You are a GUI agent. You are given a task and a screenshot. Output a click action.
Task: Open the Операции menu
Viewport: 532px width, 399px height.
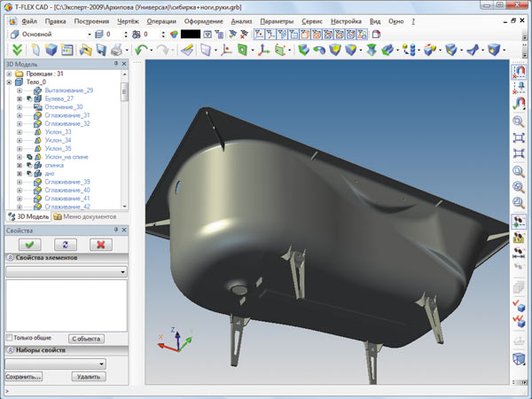click(161, 21)
